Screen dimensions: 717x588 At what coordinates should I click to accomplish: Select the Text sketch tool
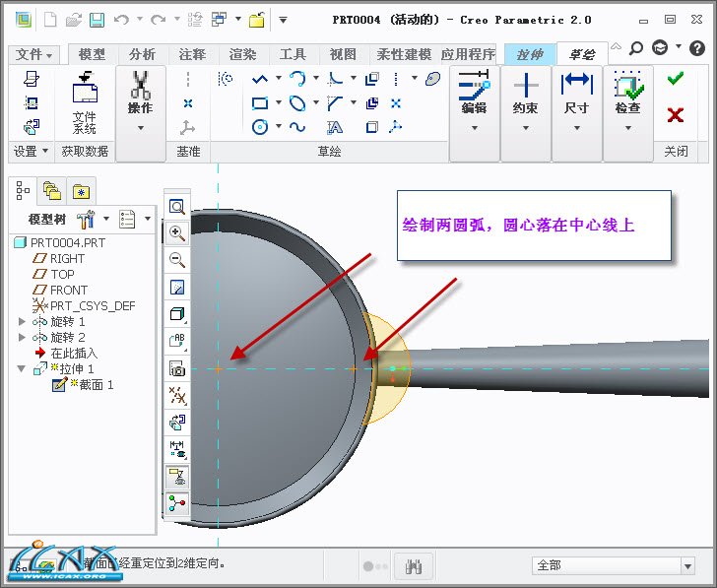click(335, 128)
